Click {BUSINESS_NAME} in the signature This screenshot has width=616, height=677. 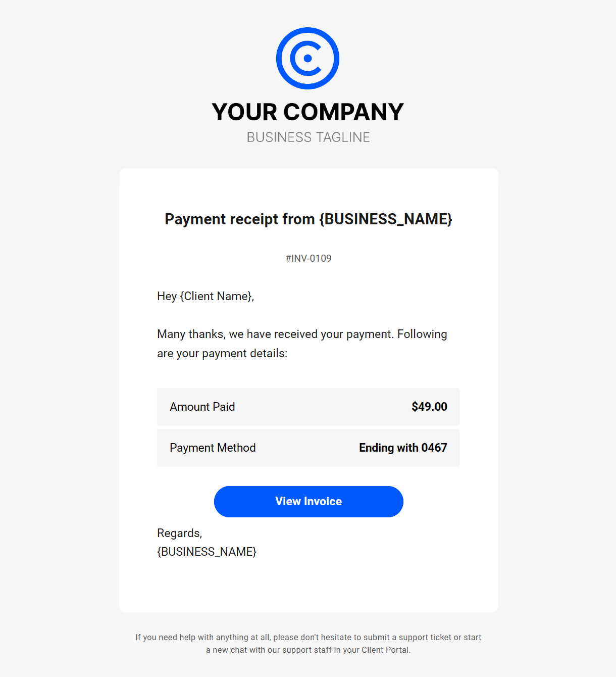pyautogui.click(x=207, y=552)
